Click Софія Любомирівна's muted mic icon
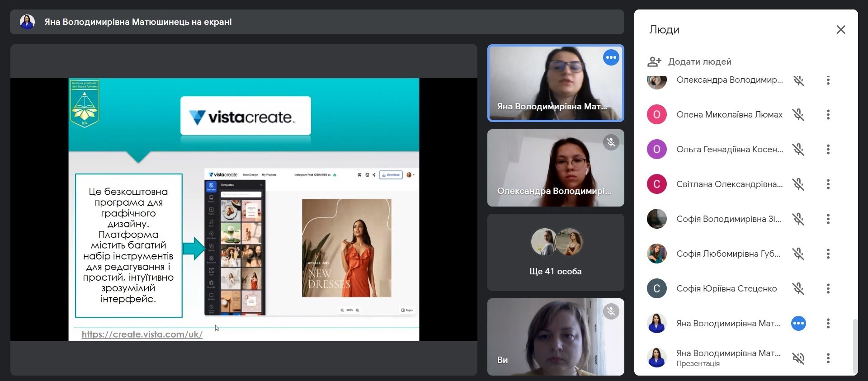Viewport: 868px width, 381px height. coord(798,254)
